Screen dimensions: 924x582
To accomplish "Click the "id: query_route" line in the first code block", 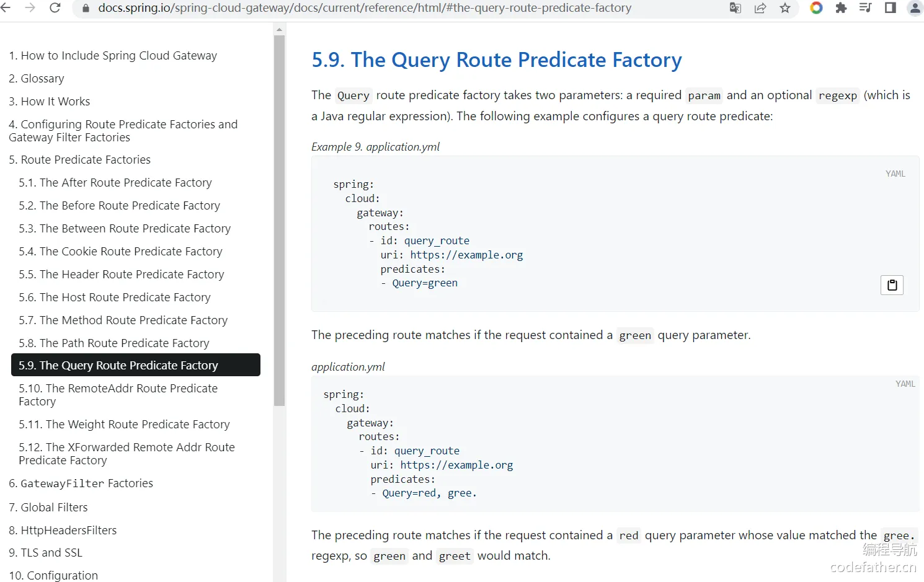I will (425, 241).
